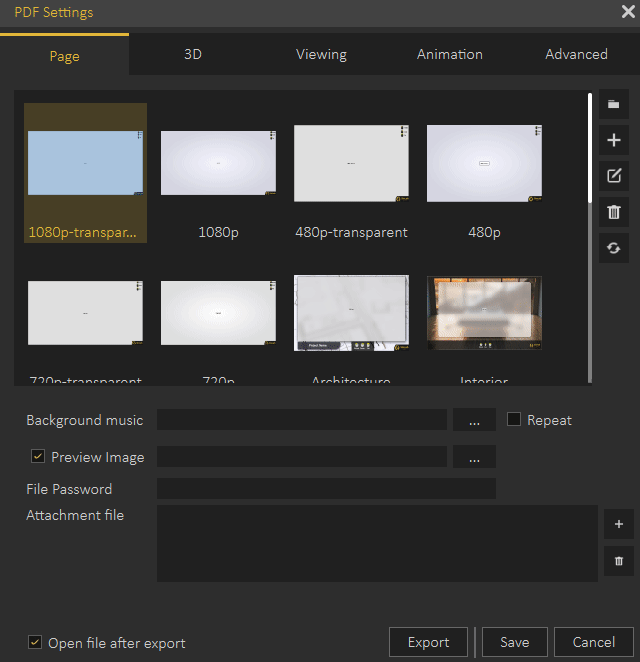Switch to the 3D tab
Viewport: 640px width, 662px height.
pos(193,55)
